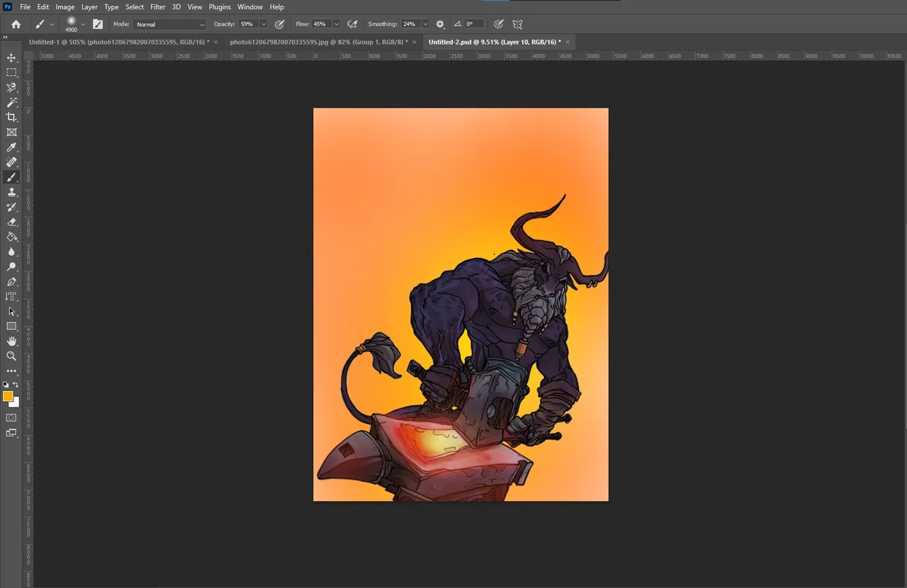Open the brush smoothing options gear
This screenshot has height=588, width=907.
click(x=440, y=24)
